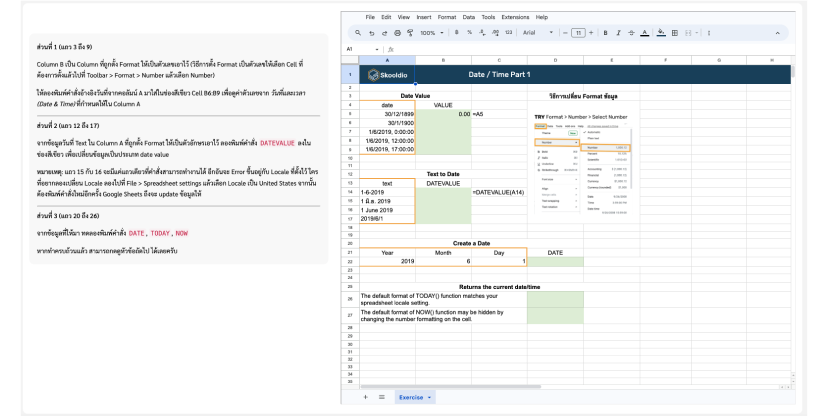Image resolution: width=827 pixels, height=416 pixels.
Task: Select cell with 1/6/2019, 12:00:00
Action: click(388, 141)
